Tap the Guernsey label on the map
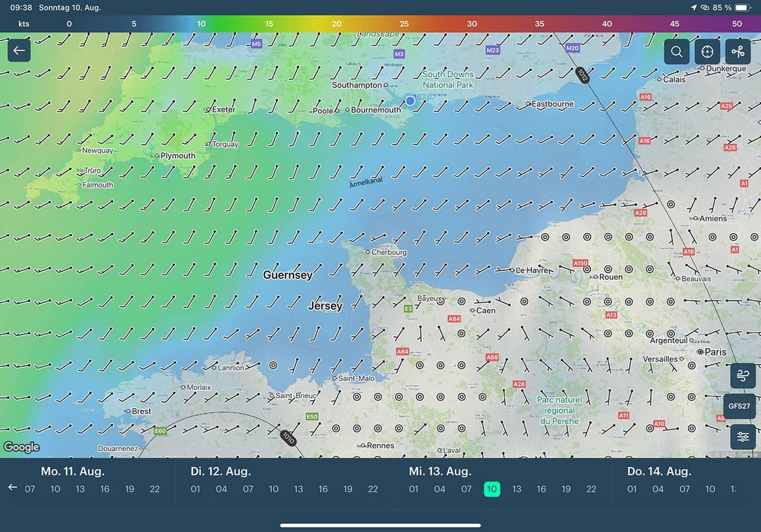Viewport: 761px width, 532px height. (x=287, y=275)
